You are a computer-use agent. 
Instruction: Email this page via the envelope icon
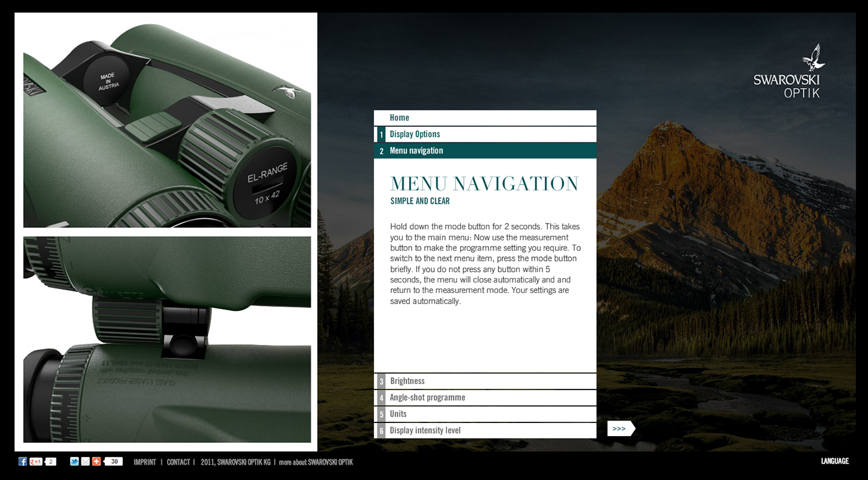click(x=85, y=461)
